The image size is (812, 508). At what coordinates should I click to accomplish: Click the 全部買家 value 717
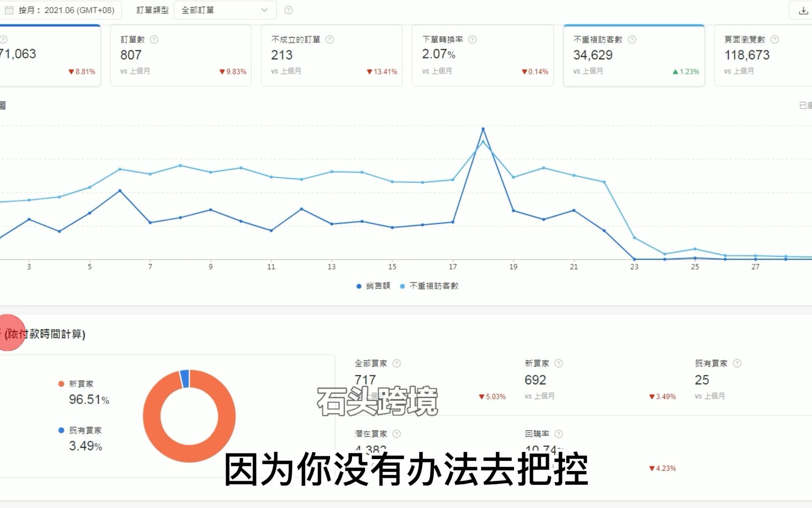click(x=365, y=380)
